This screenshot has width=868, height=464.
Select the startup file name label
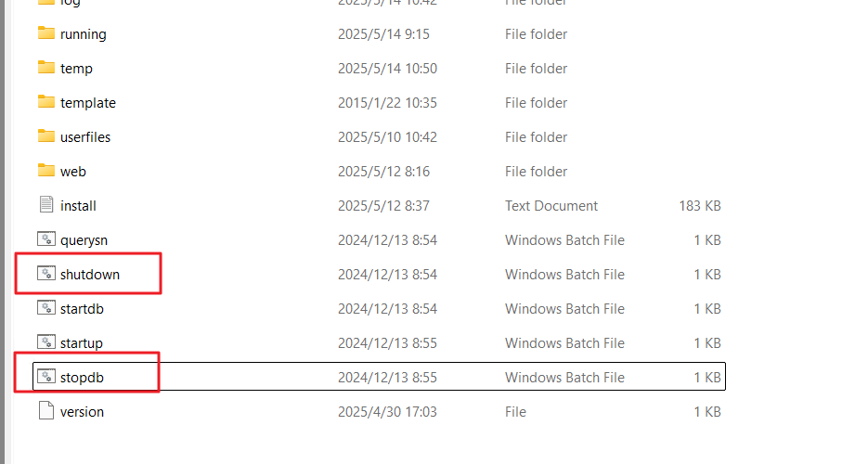[x=82, y=343]
